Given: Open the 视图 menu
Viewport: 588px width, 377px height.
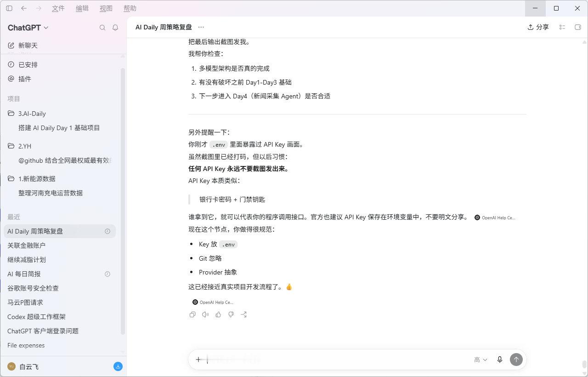Looking at the screenshot, I should [x=106, y=8].
